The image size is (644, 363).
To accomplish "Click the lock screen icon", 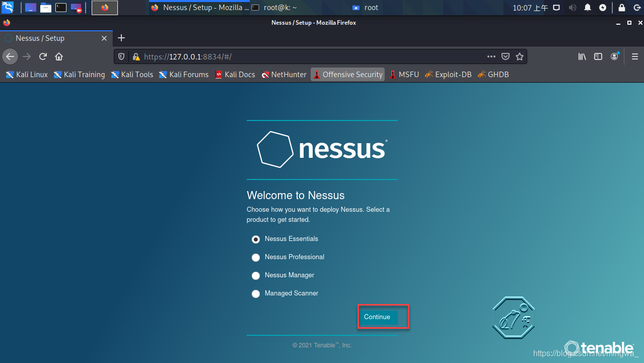I will [622, 8].
